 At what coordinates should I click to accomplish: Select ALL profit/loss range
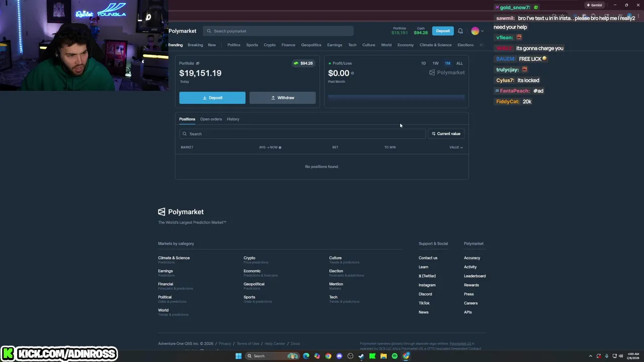[x=459, y=63]
